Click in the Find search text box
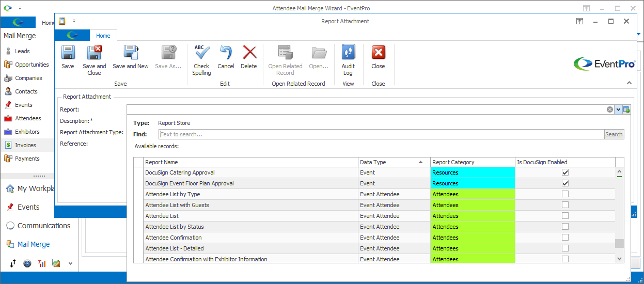Screen dimensions: 644x284 (381, 134)
